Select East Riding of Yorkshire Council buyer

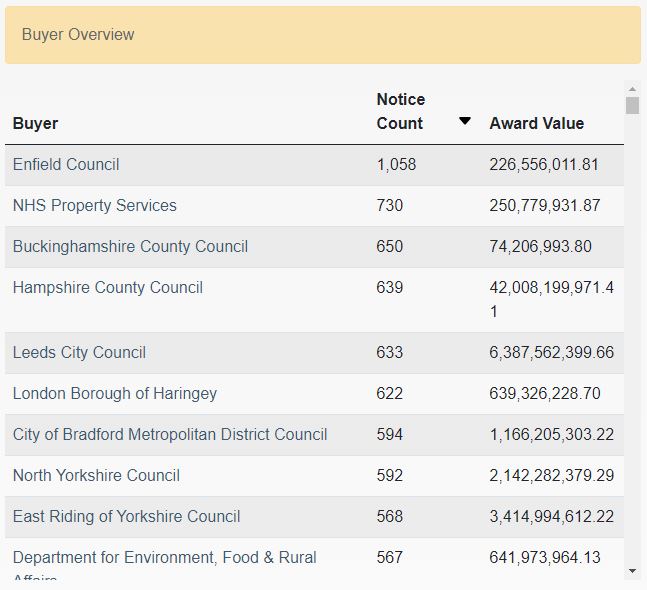pos(126,517)
